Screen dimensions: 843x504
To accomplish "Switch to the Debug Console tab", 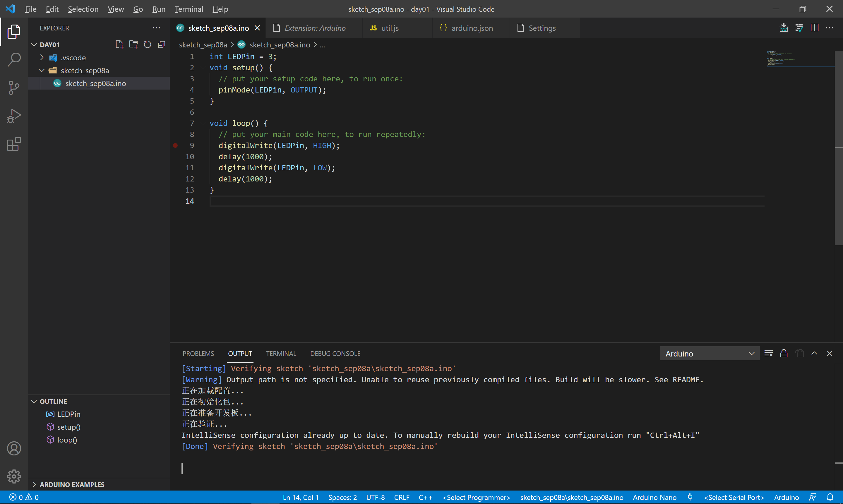I will (335, 354).
